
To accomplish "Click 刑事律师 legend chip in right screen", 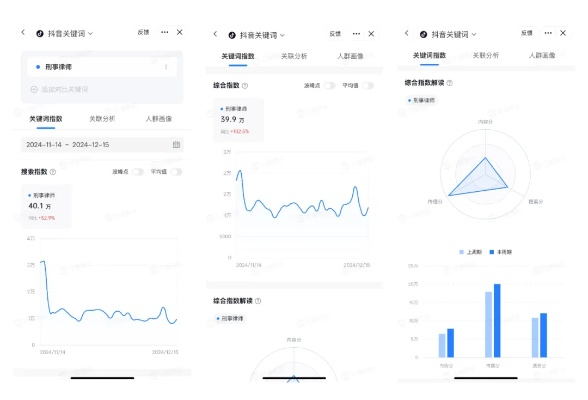I will [x=422, y=100].
